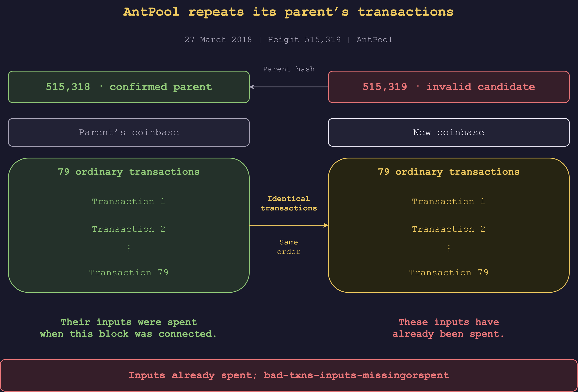Click the 'Parent's coinbase' box

(129, 132)
